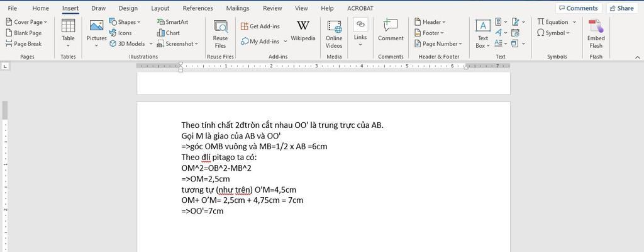
Task: Click the WordArt icon
Action: [498, 33]
